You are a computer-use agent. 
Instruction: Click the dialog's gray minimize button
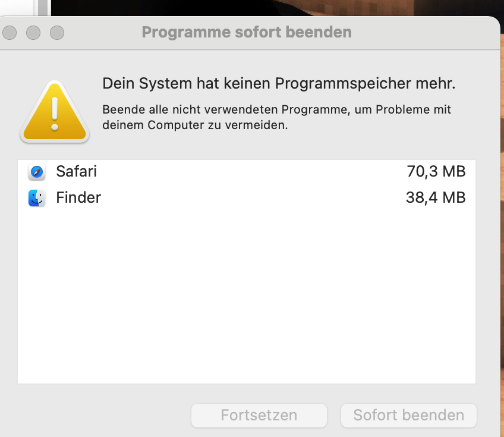[x=33, y=32]
